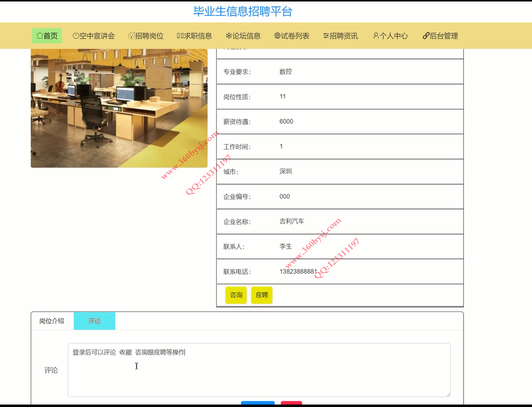Select the city value 深圳
This screenshot has width=532, height=407.
[286, 171]
